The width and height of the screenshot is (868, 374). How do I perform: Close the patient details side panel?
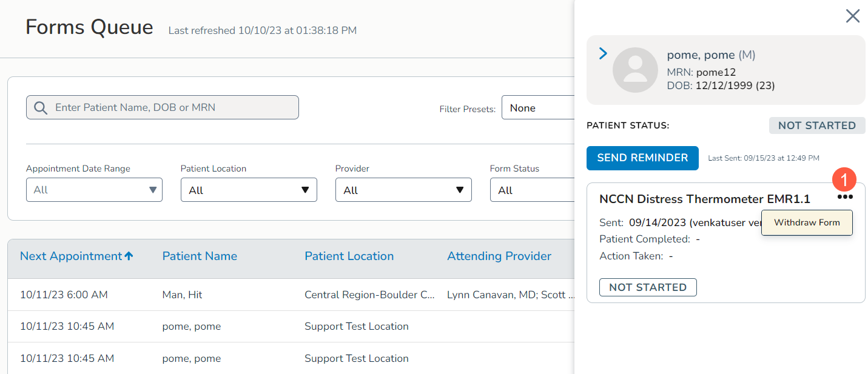(852, 16)
